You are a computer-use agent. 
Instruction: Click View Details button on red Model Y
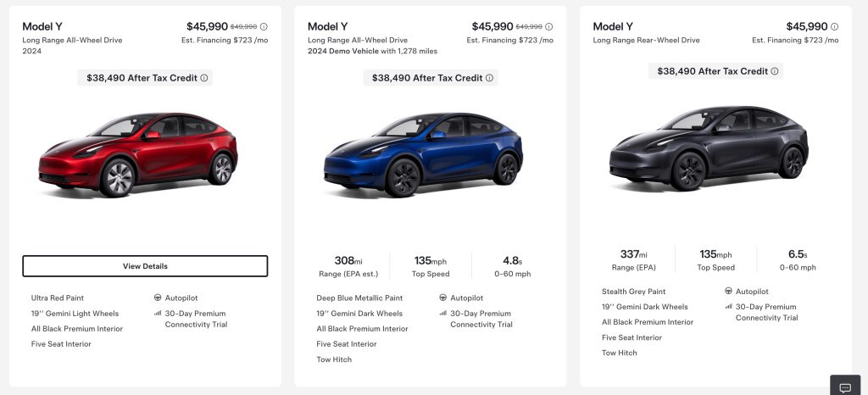point(145,266)
